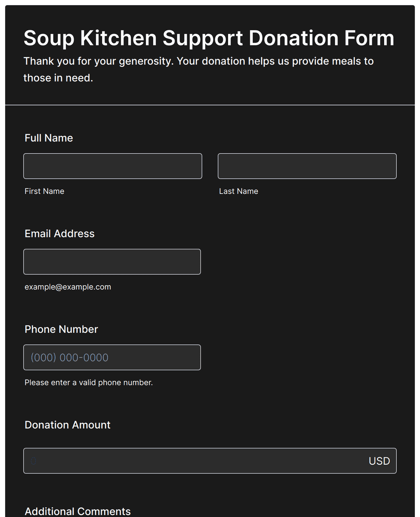Click the divider line below the form header
Viewport: 420px width, 517px height.
[210, 105]
